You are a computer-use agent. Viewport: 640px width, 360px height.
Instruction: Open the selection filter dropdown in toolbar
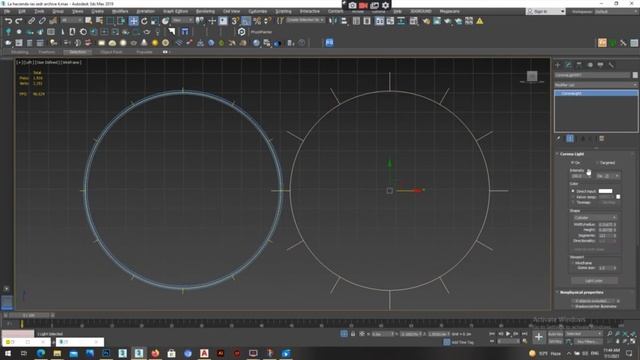tap(71, 20)
